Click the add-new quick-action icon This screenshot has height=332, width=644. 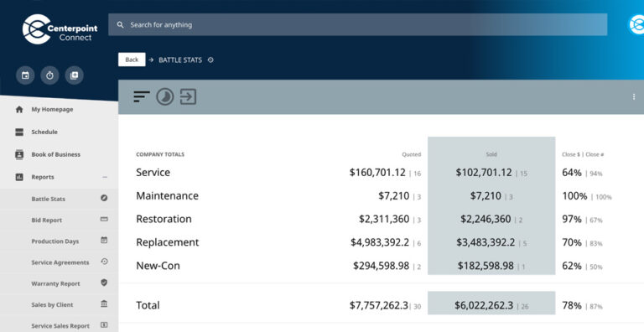[75, 75]
